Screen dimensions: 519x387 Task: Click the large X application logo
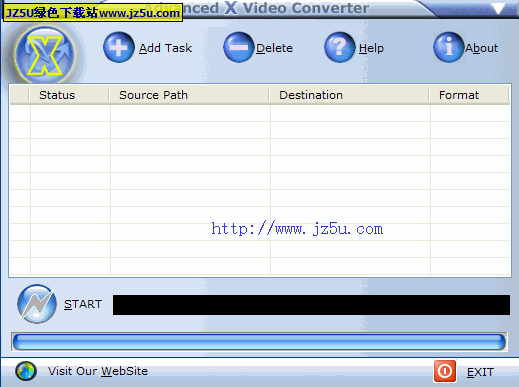(45, 55)
